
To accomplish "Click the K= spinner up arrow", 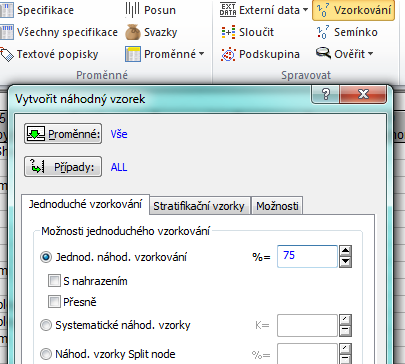I will pyautogui.click(x=345, y=320).
